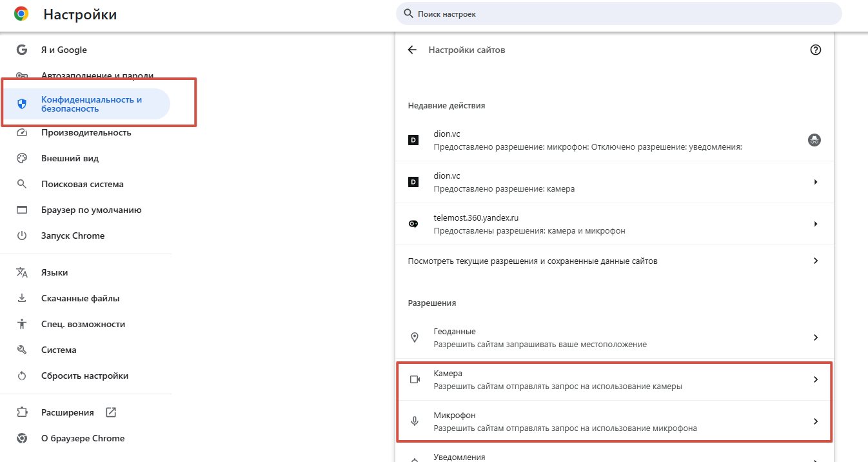Image resolution: width=868 pixels, height=462 pixels.
Task: Click the telemost.360.yandex.ru site favicon
Action: [x=413, y=224]
